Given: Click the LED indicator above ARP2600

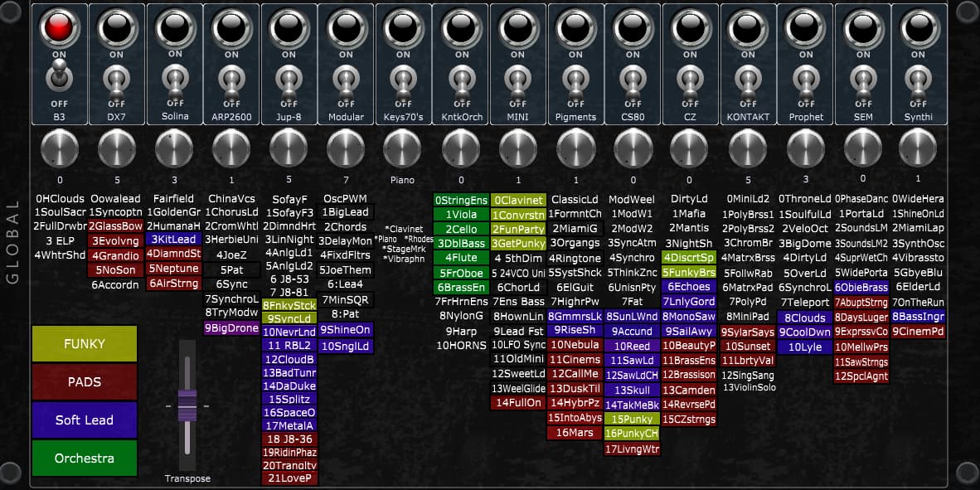Looking at the screenshot, I should pos(232,27).
